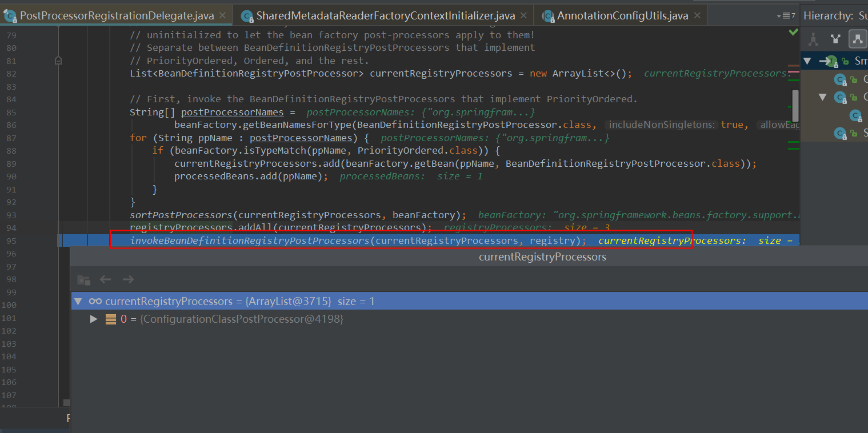
Task: Close the PostProcessorRegistrationDelegate.java tab
Action: click(223, 15)
